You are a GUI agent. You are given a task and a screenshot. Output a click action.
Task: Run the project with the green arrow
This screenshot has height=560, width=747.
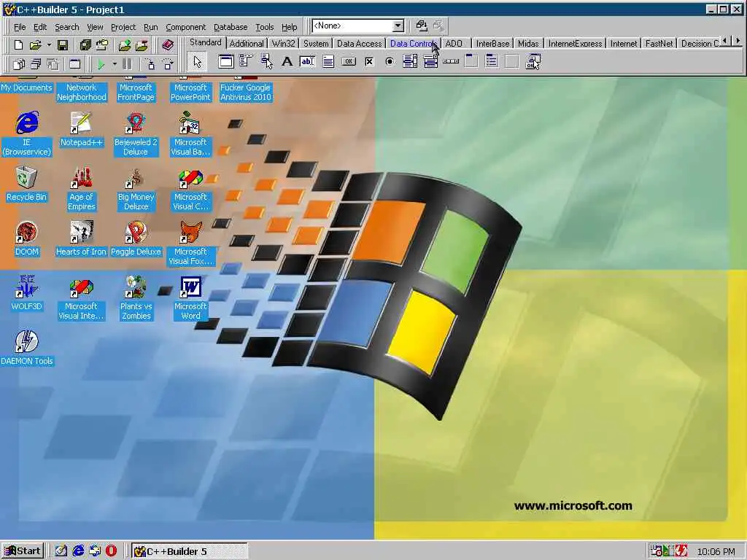click(x=101, y=64)
